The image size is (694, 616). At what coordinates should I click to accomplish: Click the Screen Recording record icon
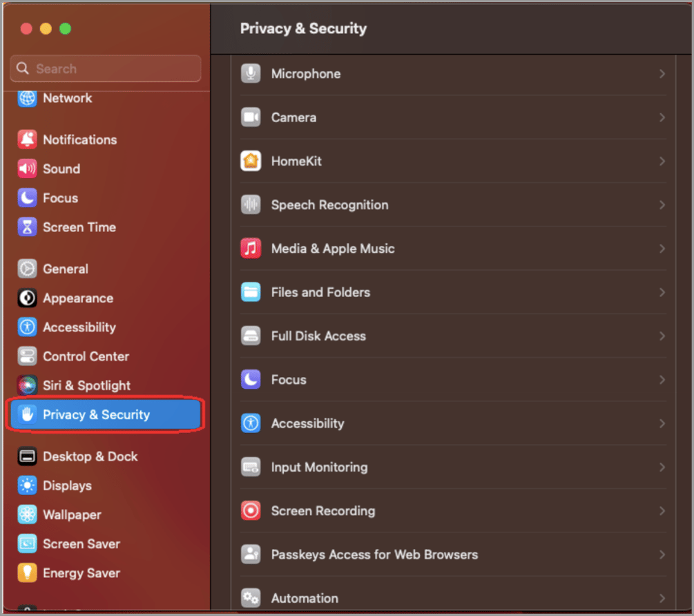250,511
